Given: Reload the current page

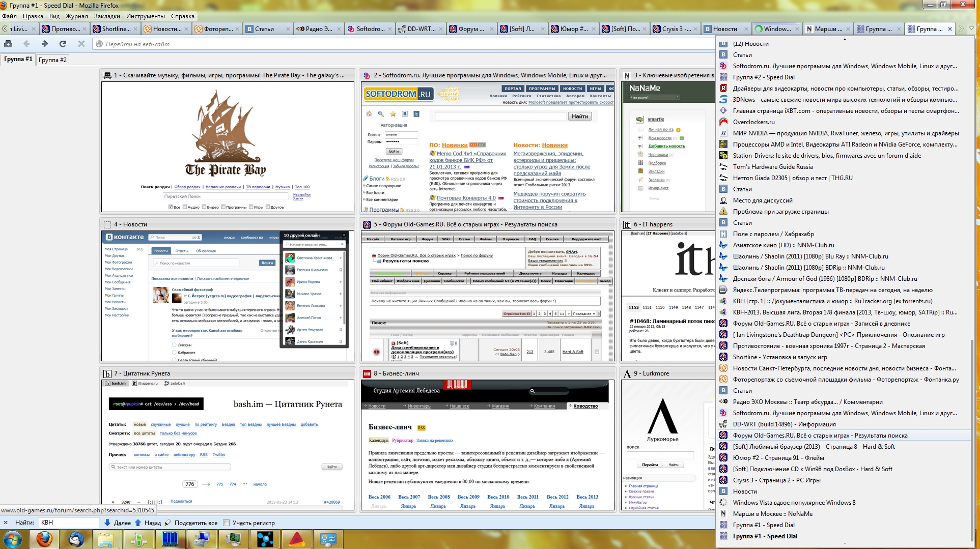Looking at the screenshot, I should click(63, 44).
